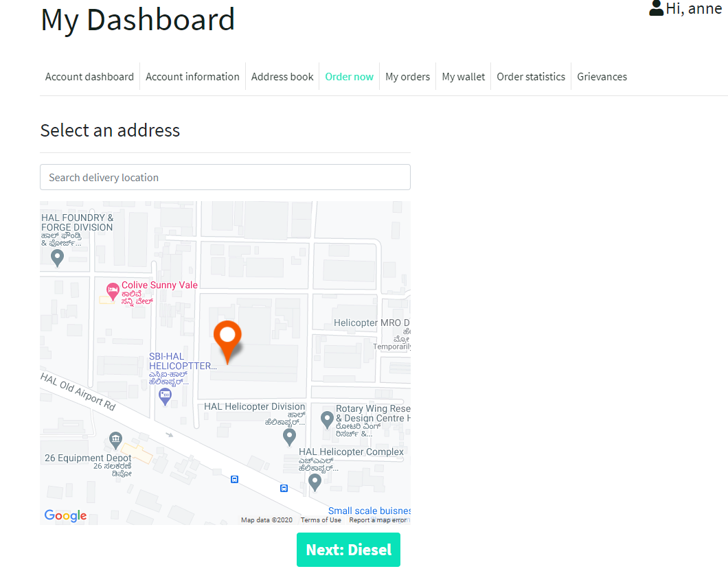The width and height of the screenshot is (728, 571).
Task: Click the 26 Equipment Depot museum pin
Action: click(x=115, y=440)
